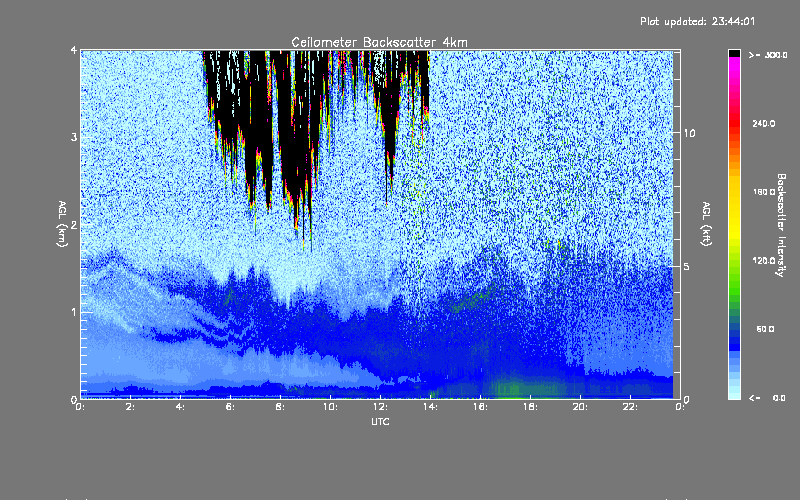
Task: Click the left y-axis tick label 1
Action: (74, 312)
